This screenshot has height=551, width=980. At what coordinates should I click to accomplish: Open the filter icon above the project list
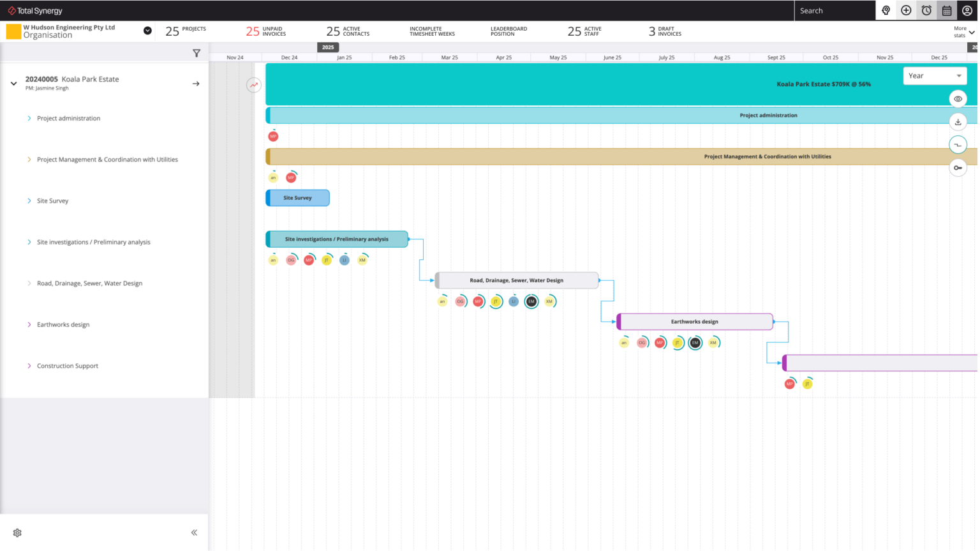[197, 54]
